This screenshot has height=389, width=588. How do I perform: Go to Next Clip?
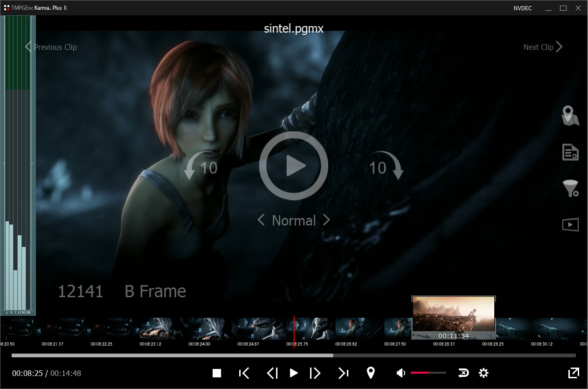(x=543, y=47)
